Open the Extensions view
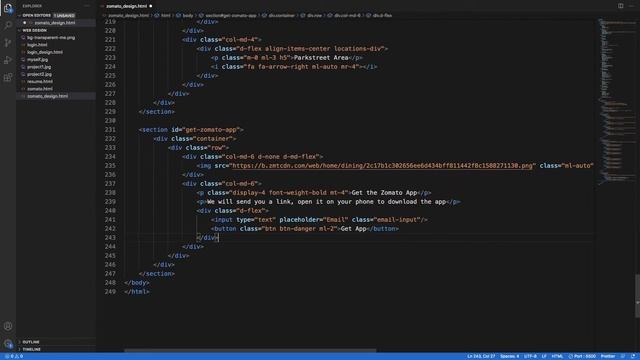The height and width of the screenshot is (360, 640). (8, 78)
